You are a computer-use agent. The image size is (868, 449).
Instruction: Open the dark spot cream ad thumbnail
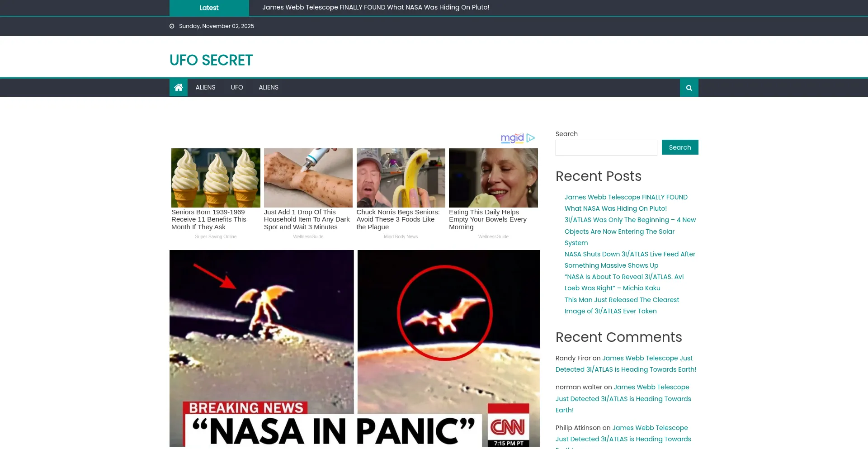[x=308, y=178]
